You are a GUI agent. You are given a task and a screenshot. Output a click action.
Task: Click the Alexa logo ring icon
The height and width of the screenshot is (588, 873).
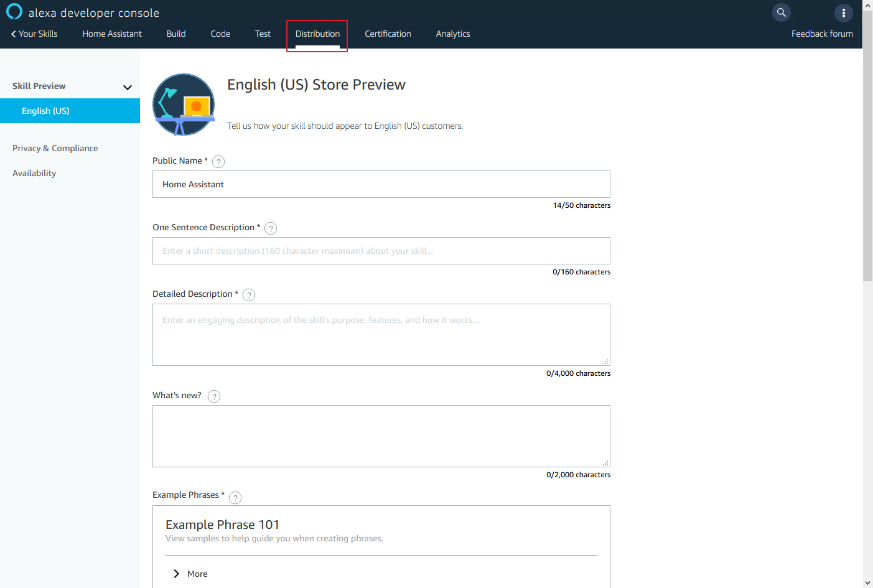tap(14, 12)
